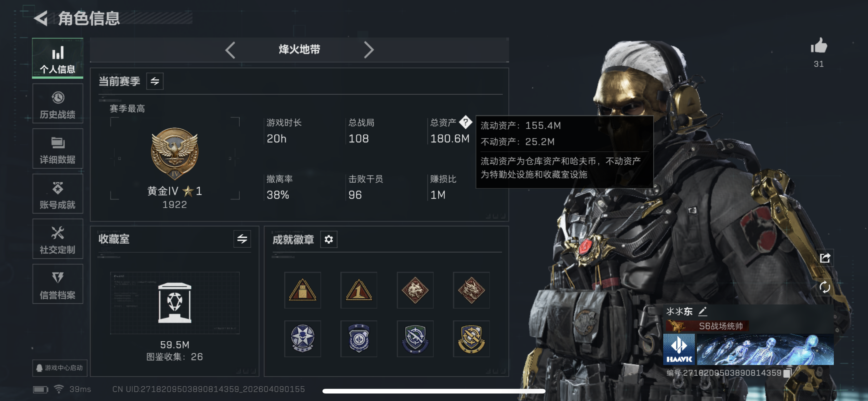Click the back arrow beside 角色信息
Screen dimensions: 868x401
41,18
